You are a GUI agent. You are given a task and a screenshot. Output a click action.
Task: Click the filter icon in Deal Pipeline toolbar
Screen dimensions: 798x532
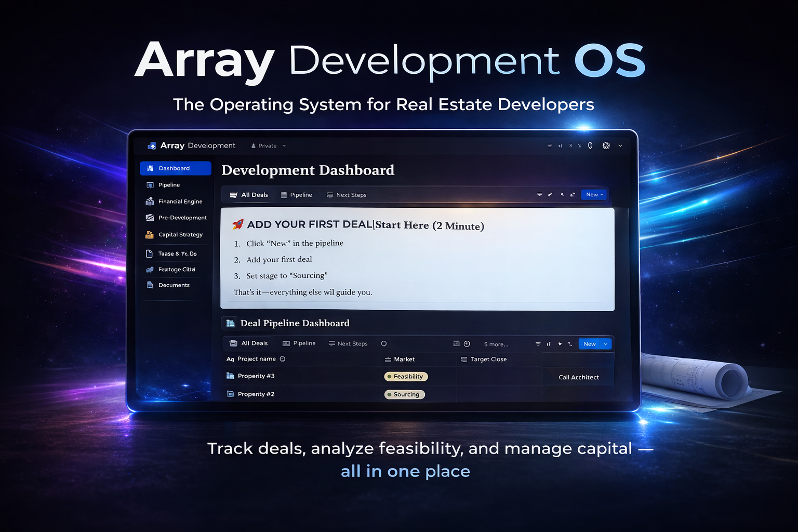point(538,344)
